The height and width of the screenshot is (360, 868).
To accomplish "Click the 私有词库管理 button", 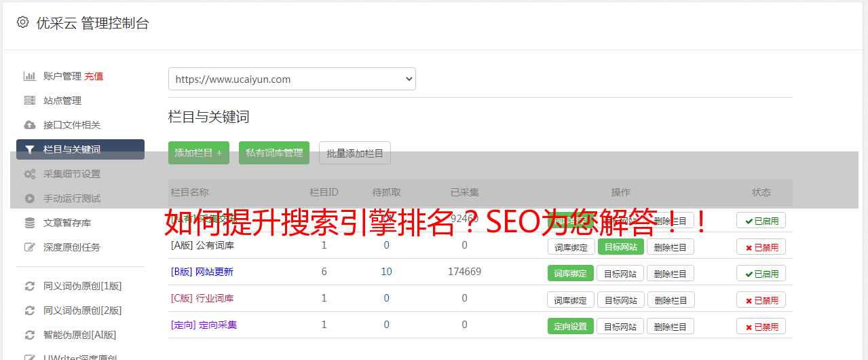I will [274, 153].
